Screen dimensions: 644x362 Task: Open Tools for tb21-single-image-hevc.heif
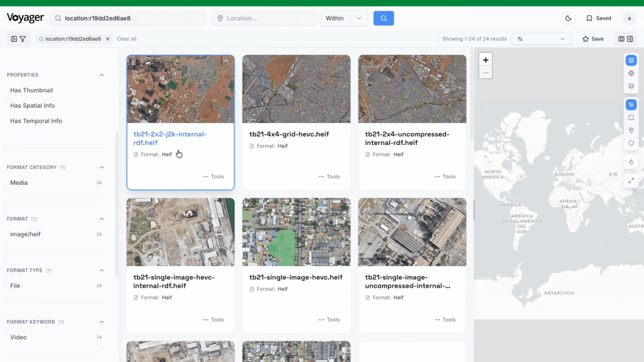pos(329,320)
